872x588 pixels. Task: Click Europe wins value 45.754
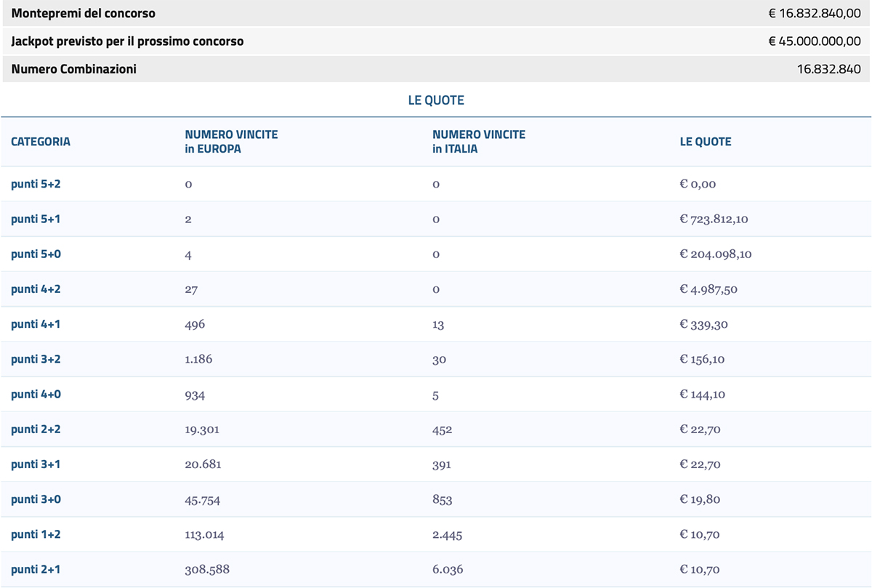tap(203, 499)
